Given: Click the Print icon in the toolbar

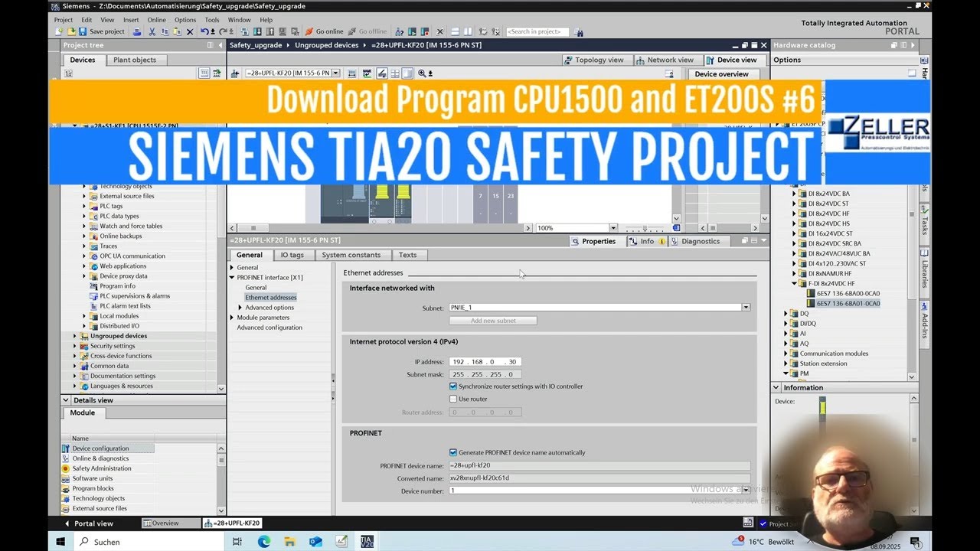Looking at the screenshot, I should (x=137, y=31).
